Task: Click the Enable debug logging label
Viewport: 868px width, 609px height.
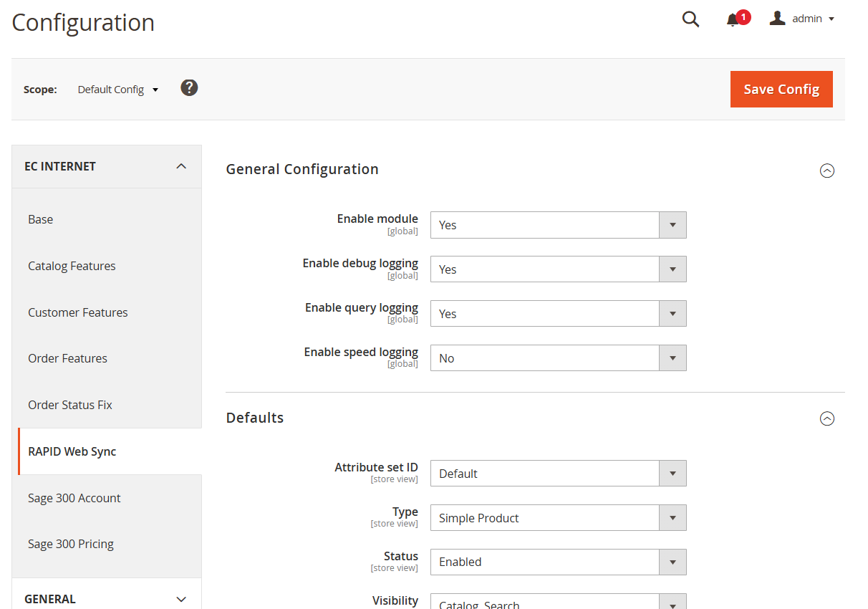Action: (x=360, y=264)
